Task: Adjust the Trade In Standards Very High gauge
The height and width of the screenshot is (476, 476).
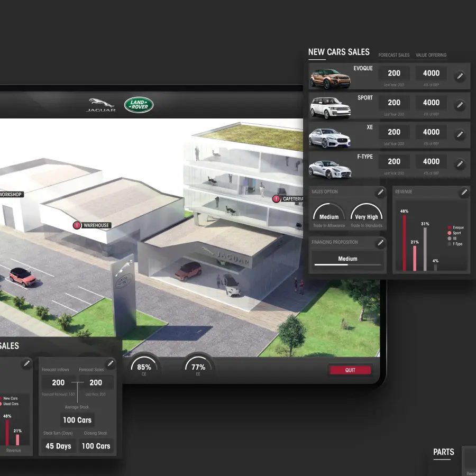Action: [367, 213]
